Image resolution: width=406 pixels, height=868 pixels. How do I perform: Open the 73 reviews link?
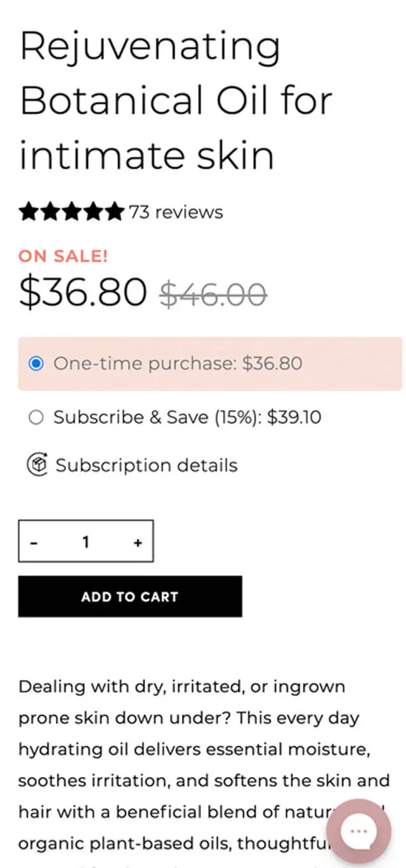point(175,212)
